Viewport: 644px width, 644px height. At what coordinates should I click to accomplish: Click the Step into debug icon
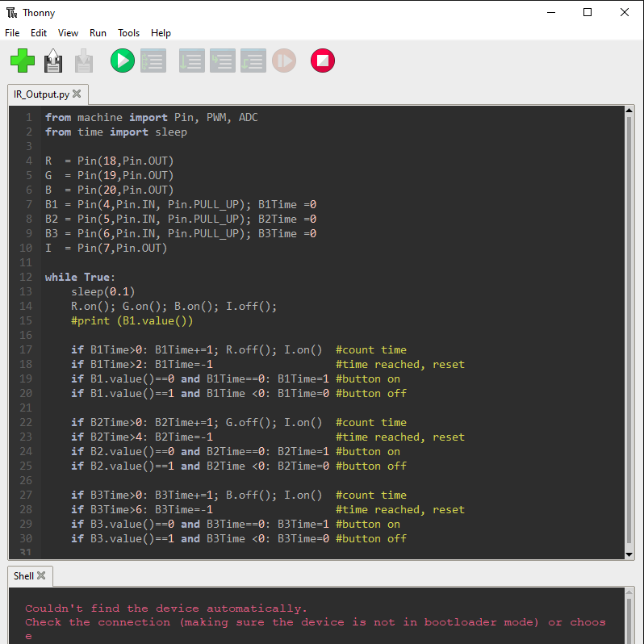(x=223, y=61)
